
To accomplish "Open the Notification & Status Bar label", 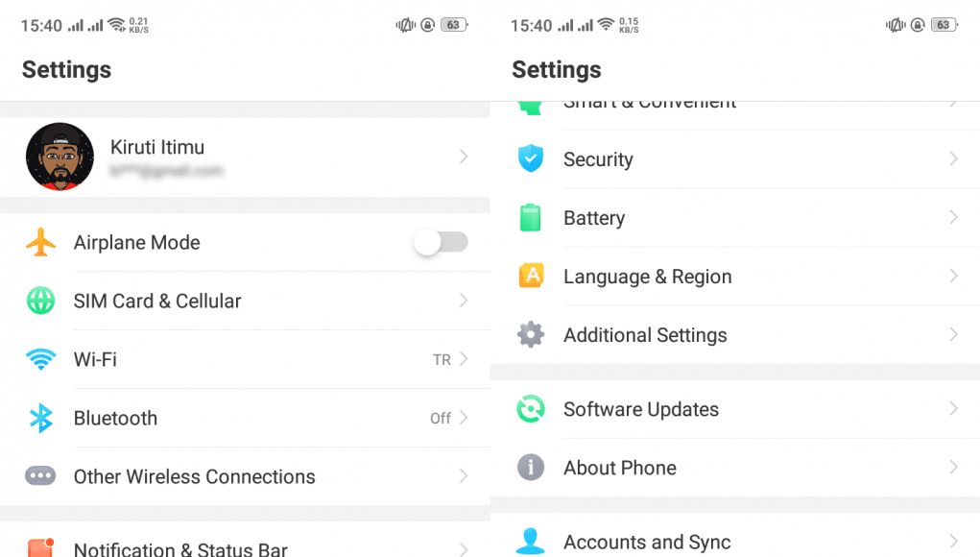I will (x=180, y=549).
